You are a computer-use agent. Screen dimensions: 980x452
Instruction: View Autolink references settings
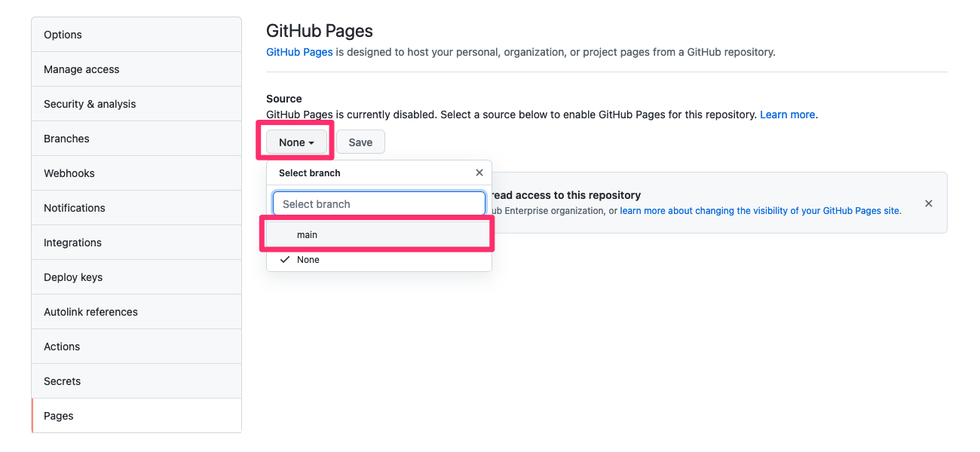click(x=90, y=312)
